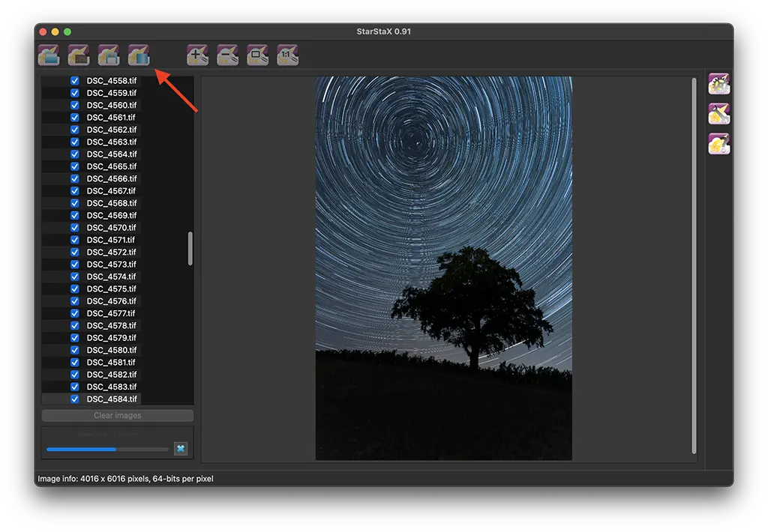Click the Start Processing icon
This screenshot has width=768, height=532.
pyautogui.click(x=139, y=55)
